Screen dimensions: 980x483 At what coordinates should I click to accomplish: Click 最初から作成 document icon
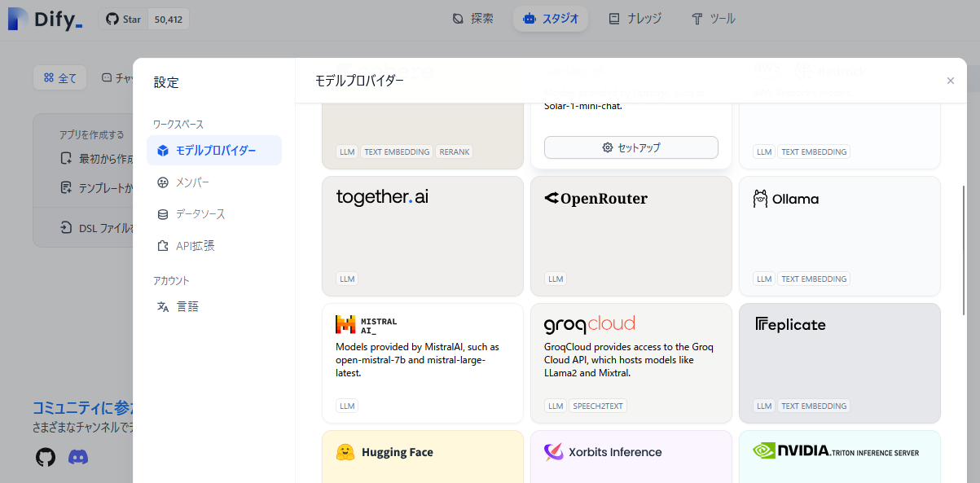pyautogui.click(x=67, y=158)
